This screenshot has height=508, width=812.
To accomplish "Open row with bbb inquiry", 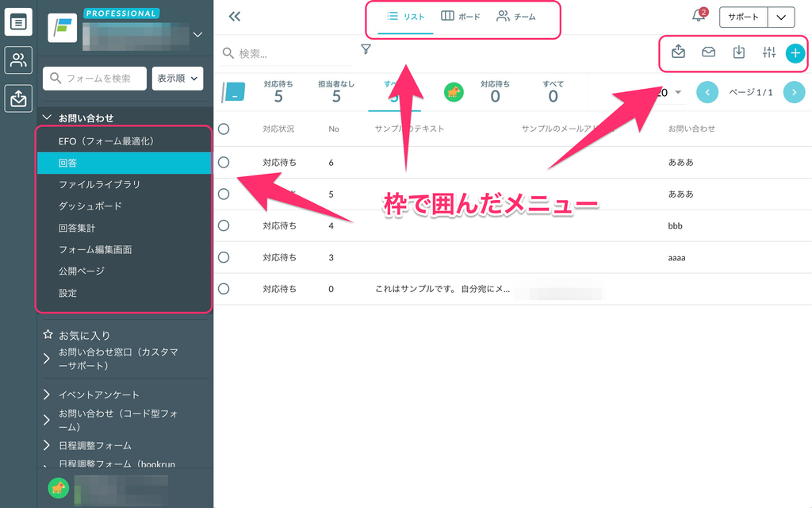I will click(513, 225).
